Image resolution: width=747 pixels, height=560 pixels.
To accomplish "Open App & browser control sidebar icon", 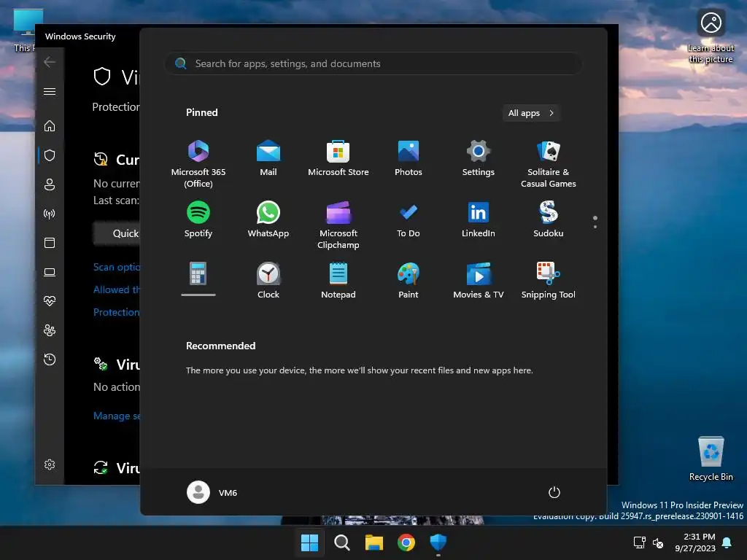I will pyautogui.click(x=50, y=243).
